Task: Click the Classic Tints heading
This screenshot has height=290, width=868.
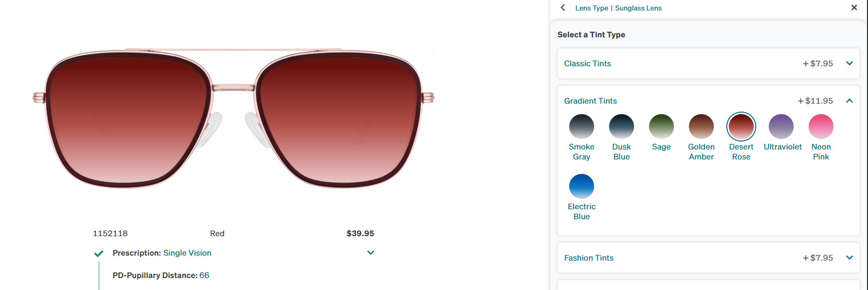Action: (x=588, y=63)
